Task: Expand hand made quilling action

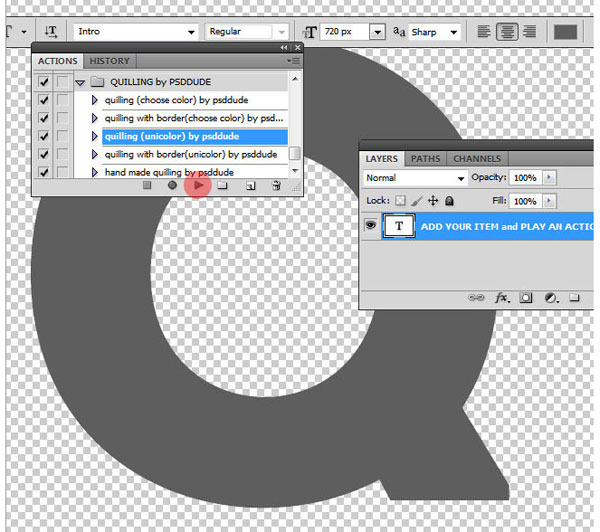Action: [x=95, y=172]
